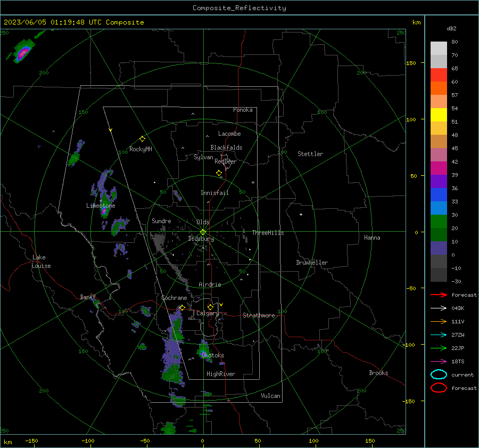Click the white 04DK arrow icon

[x=439, y=308]
